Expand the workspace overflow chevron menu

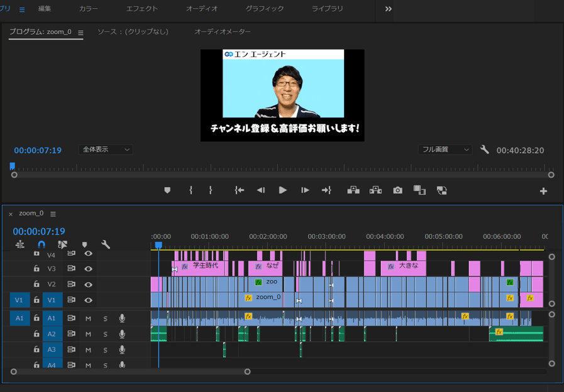(388, 9)
